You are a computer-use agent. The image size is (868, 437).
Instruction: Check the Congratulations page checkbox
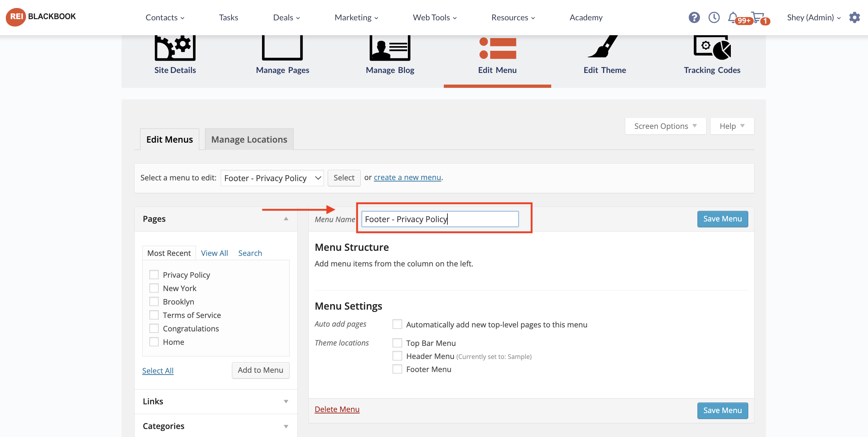pos(154,328)
